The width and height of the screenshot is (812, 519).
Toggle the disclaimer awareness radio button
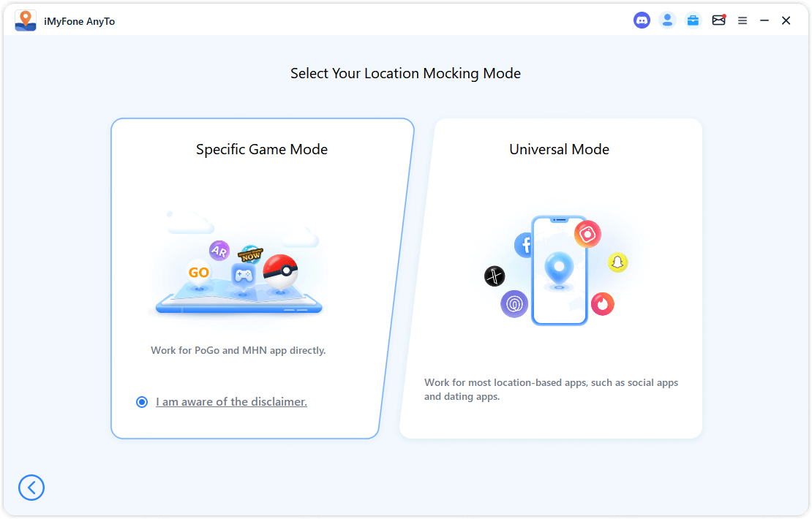pyautogui.click(x=142, y=402)
